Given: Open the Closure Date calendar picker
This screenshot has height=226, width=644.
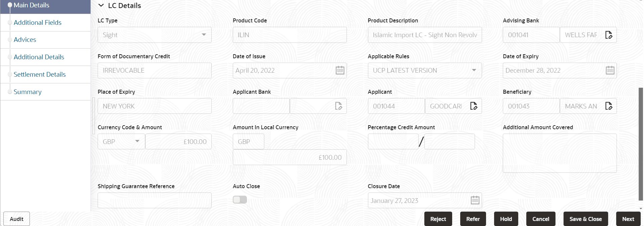Looking at the screenshot, I should click(475, 200).
